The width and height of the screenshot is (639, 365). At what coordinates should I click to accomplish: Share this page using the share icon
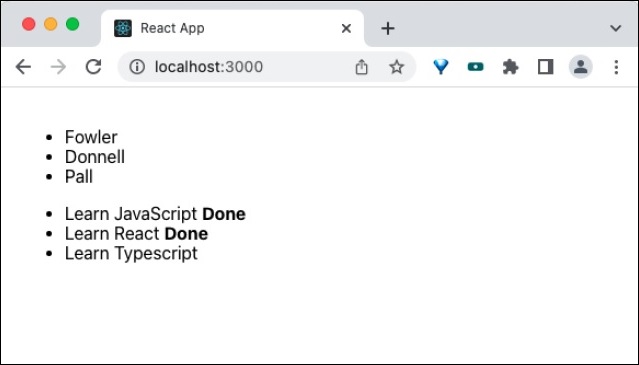(361, 67)
